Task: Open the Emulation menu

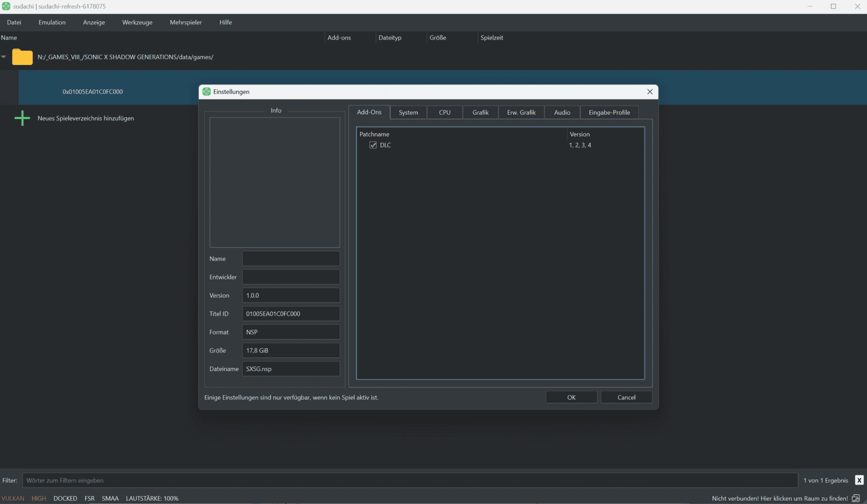Action: [52, 22]
